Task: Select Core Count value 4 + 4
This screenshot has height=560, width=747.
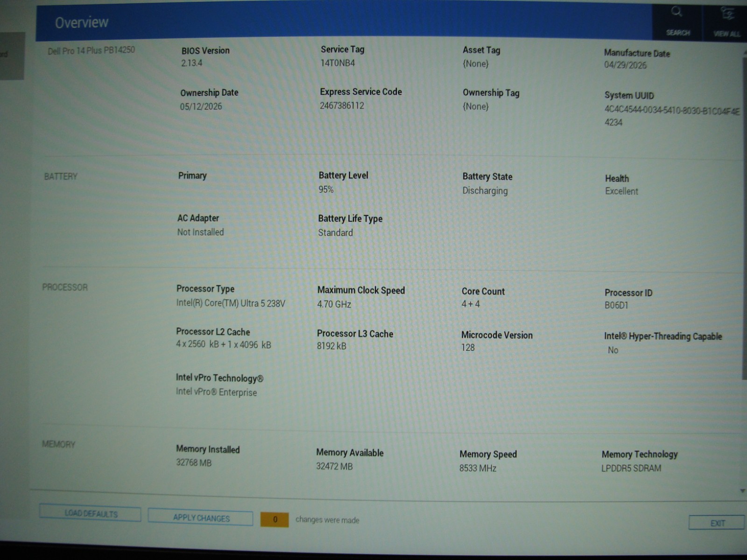Action: tap(470, 304)
